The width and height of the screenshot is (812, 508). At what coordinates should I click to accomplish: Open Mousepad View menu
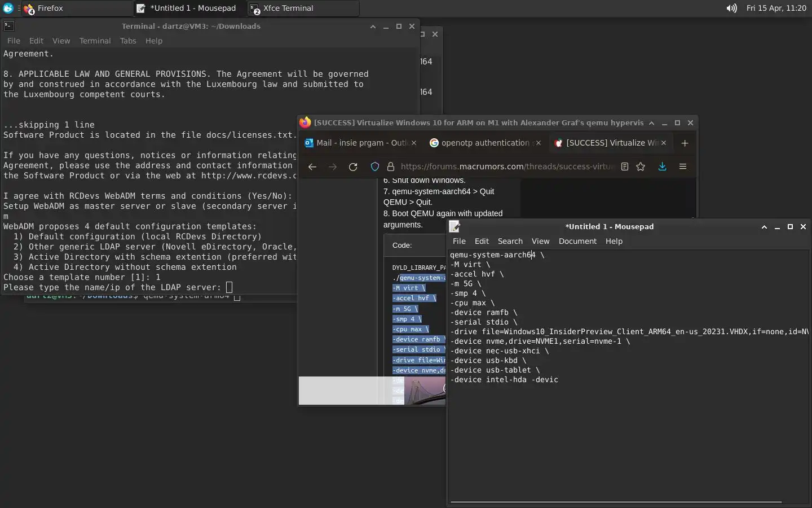540,241
